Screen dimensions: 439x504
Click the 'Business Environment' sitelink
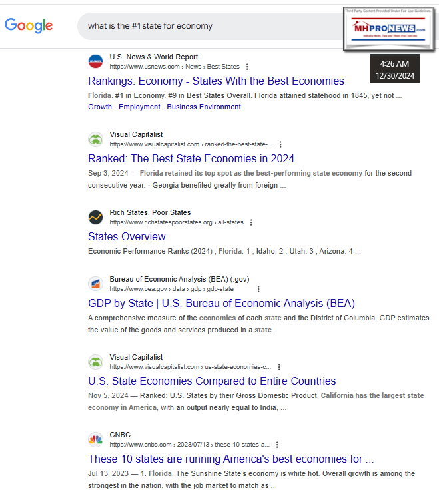pos(204,107)
